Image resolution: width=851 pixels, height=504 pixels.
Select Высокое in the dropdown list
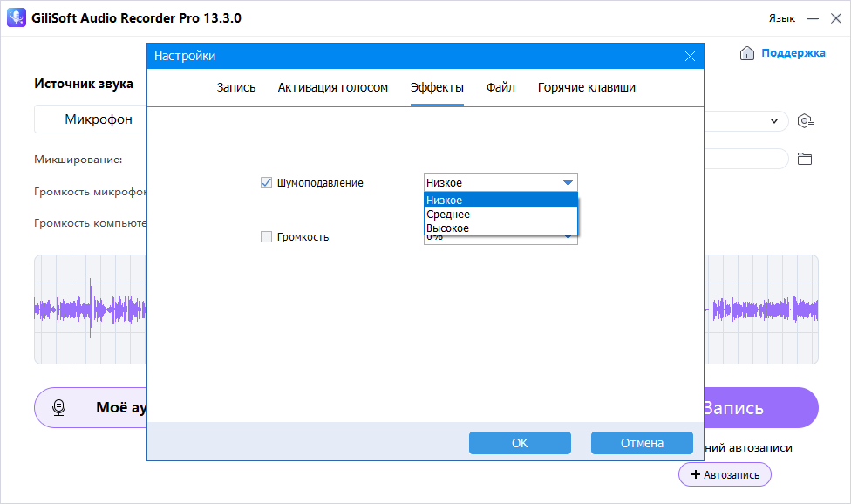point(500,228)
